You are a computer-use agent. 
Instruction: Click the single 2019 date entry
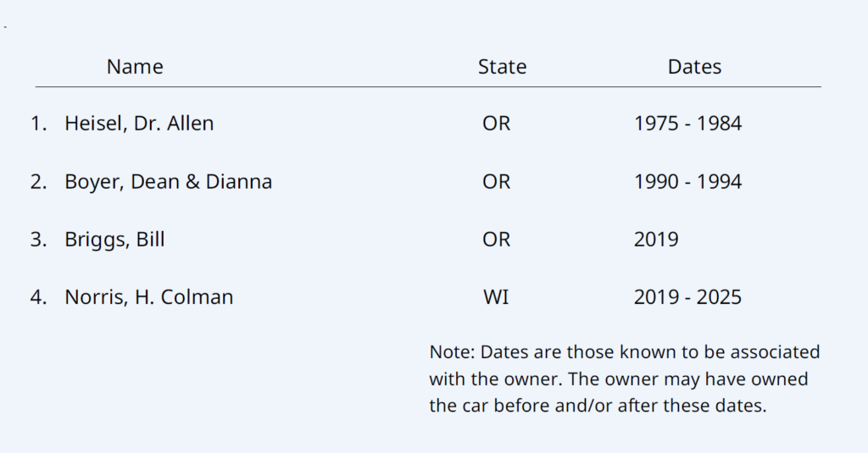coord(656,240)
